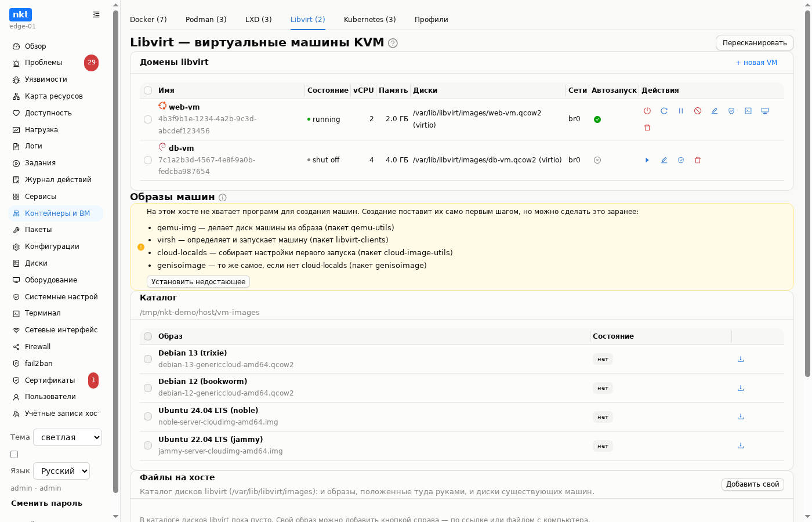This screenshot has height=522, width=812.
Task: Open the web-vm graphical display monitor icon
Action: point(765,111)
